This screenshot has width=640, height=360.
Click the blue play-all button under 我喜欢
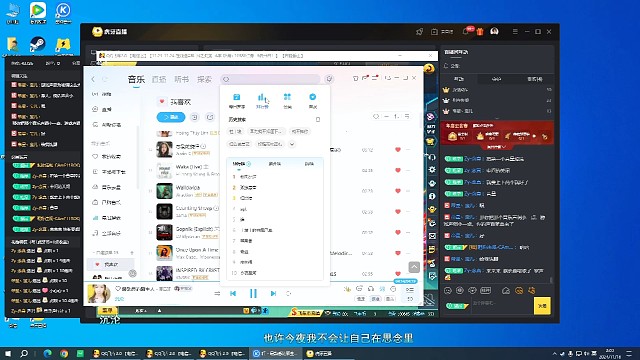point(171,117)
